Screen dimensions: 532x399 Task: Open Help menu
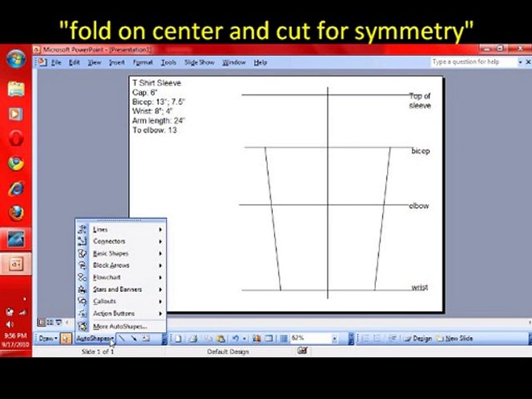click(260, 63)
